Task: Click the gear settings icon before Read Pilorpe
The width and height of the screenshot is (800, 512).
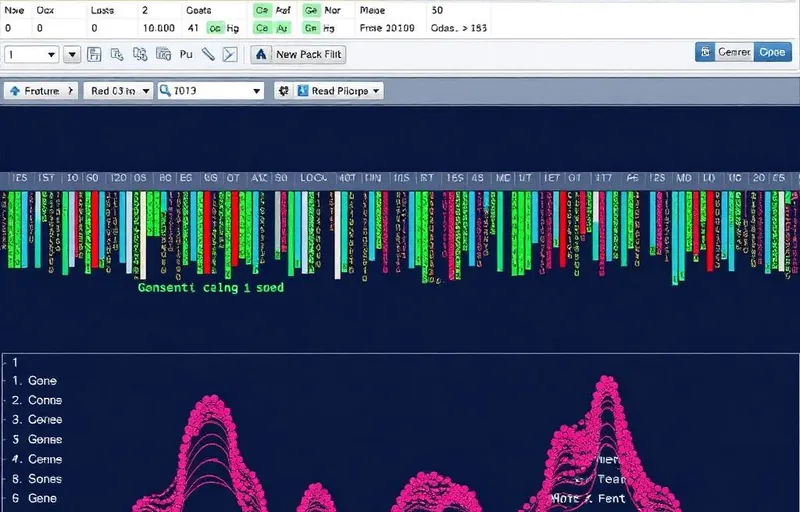Action: tap(284, 91)
